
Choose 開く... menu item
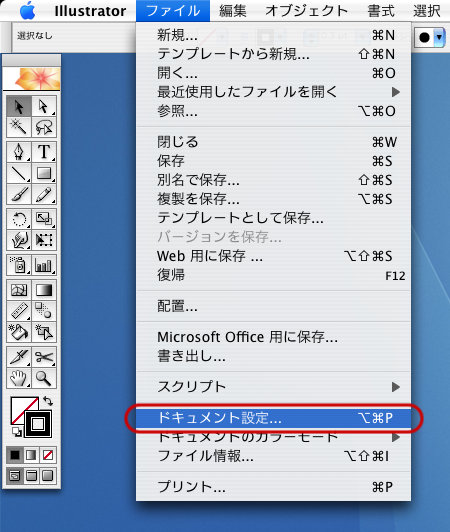pyautogui.click(x=274, y=73)
